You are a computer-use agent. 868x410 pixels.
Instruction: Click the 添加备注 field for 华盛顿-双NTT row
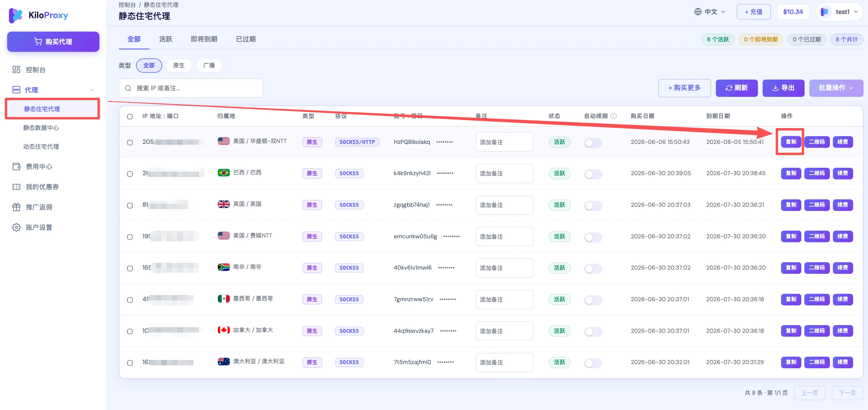(x=505, y=142)
